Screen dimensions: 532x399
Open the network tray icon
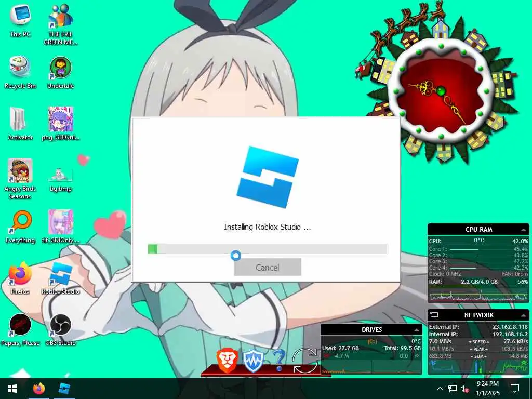pyautogui.click(x=453, y=389)
